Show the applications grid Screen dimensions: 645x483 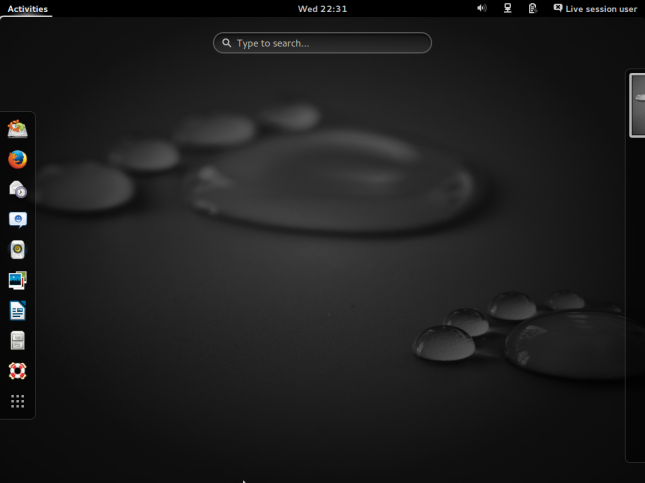coord(17,401)
